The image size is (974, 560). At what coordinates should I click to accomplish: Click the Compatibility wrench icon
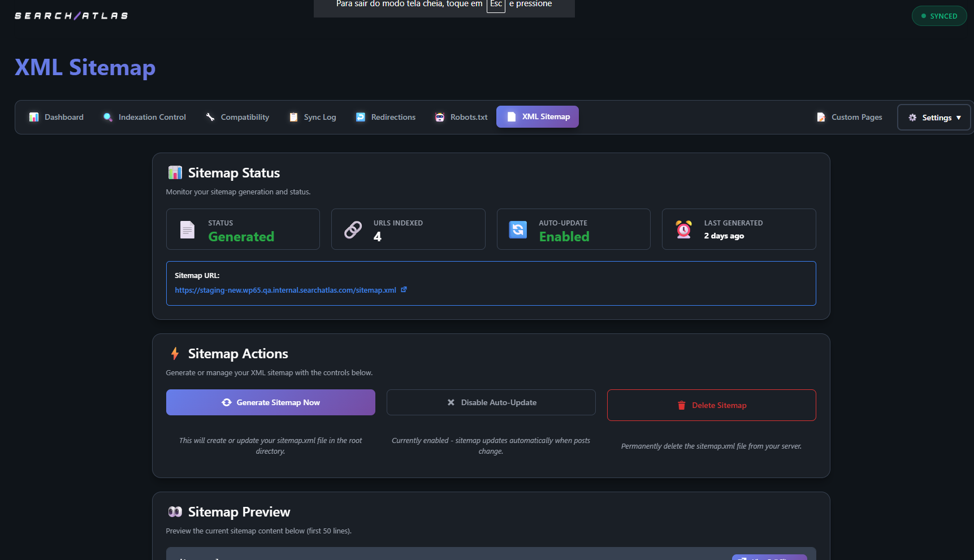point(209,117)
